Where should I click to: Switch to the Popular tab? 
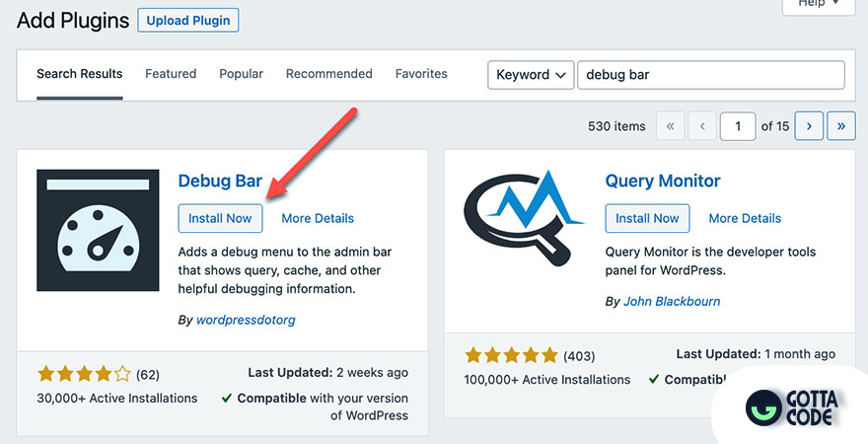pos(241,74)
